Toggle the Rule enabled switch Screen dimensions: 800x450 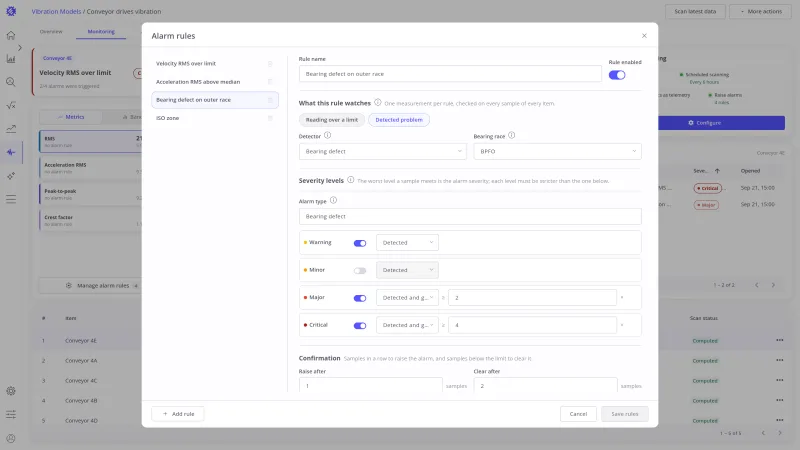click(617, 75)
